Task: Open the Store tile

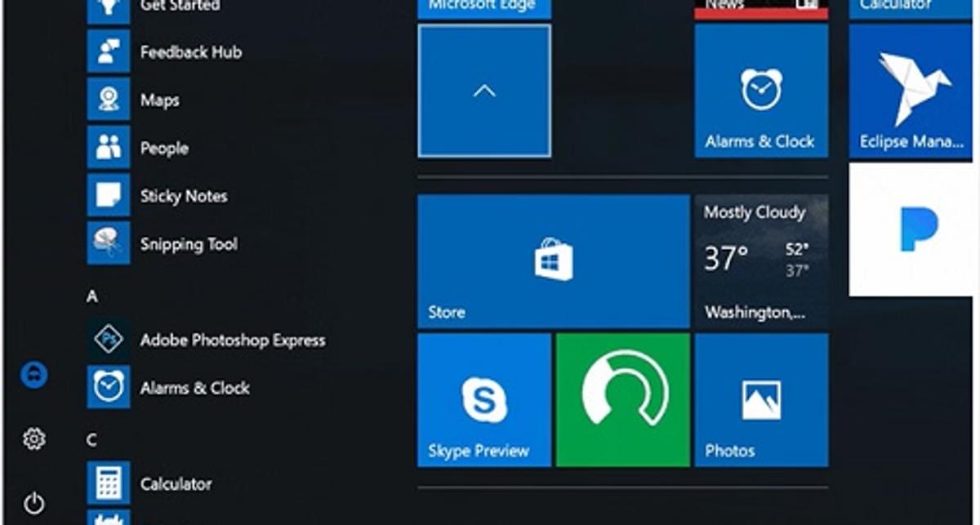Action: point(554,261)
